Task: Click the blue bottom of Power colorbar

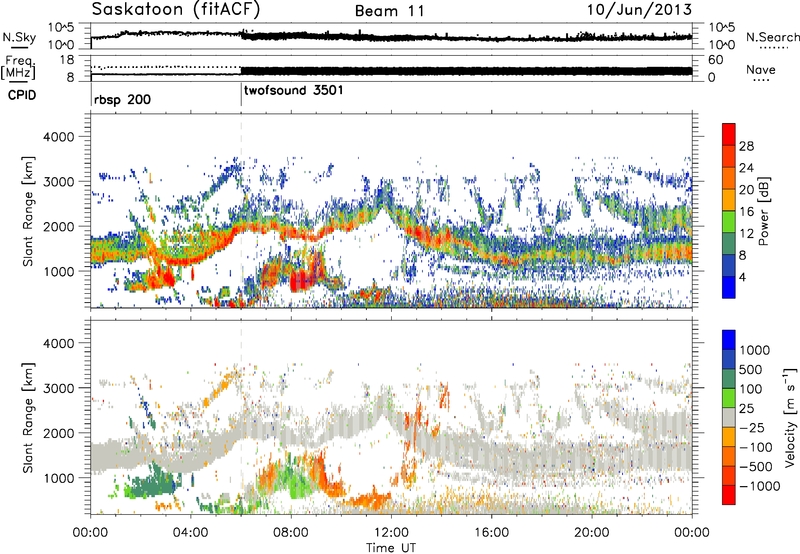Action: click(729, 287)
